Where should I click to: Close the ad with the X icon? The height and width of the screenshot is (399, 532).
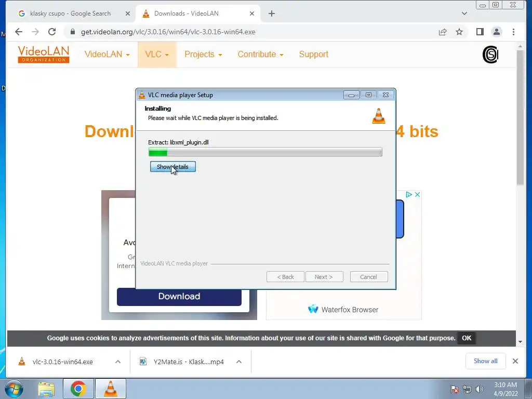[417, 194]
